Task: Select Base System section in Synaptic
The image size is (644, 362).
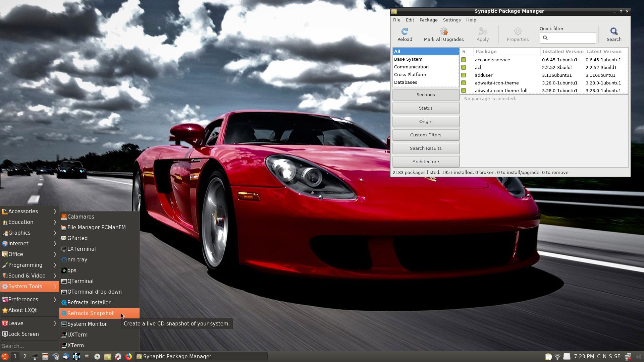Action: point(426,59)
